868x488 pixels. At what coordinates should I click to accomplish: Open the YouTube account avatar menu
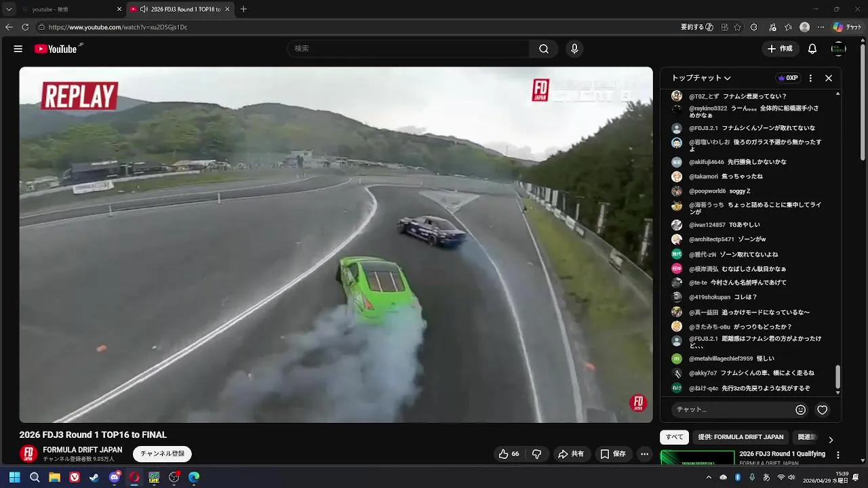839,49
